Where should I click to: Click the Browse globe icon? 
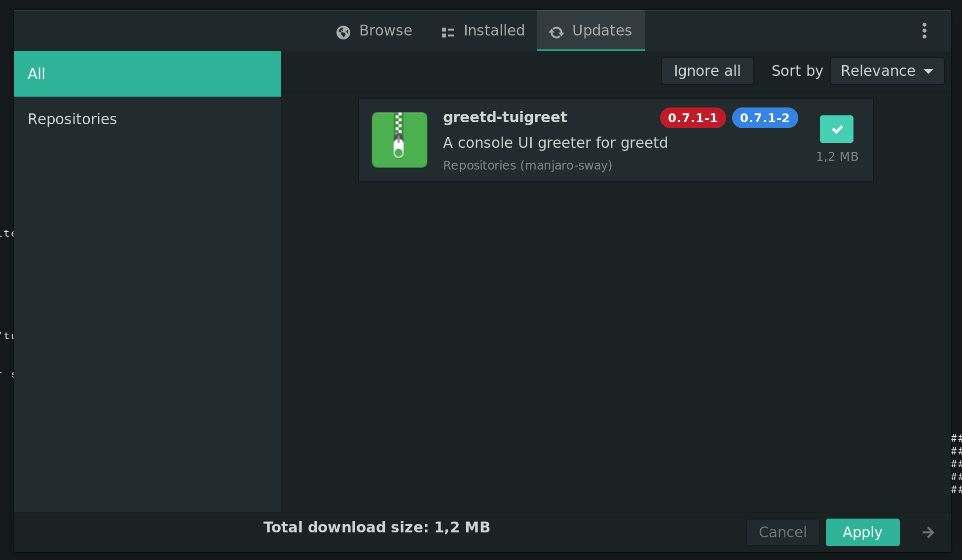click(343, 31)
